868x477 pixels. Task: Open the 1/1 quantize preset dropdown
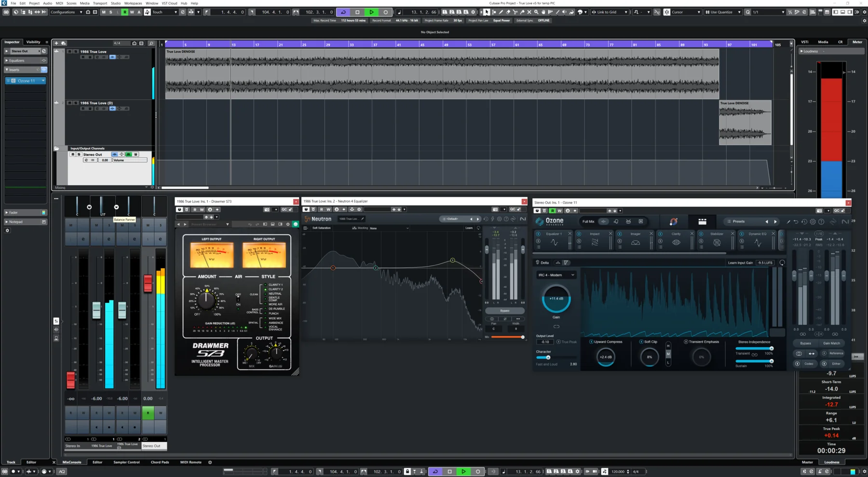coord(769,12)
